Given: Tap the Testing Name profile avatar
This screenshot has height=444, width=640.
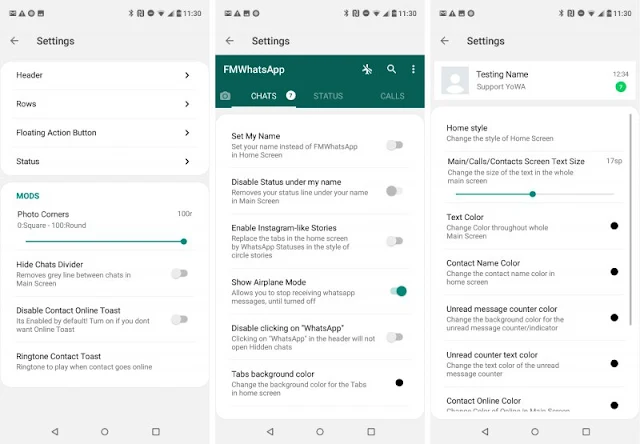Looking at the screenshot, I should click(x=455, y=80).
